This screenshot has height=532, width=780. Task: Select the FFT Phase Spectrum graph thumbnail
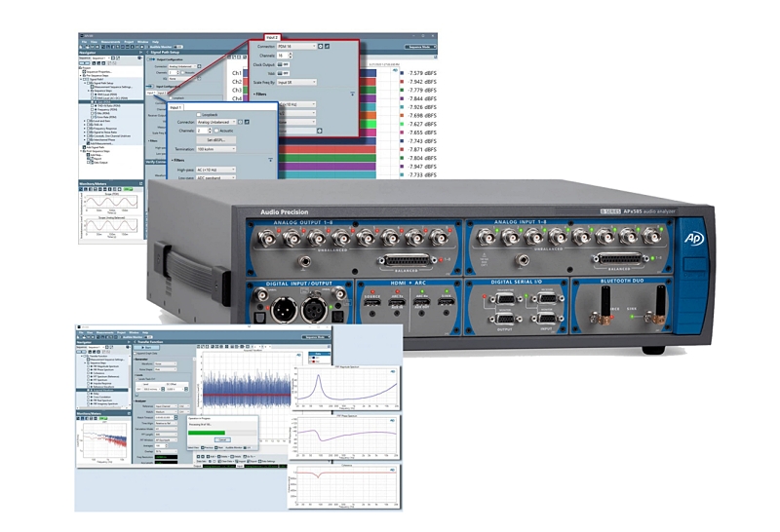point(345,437)
